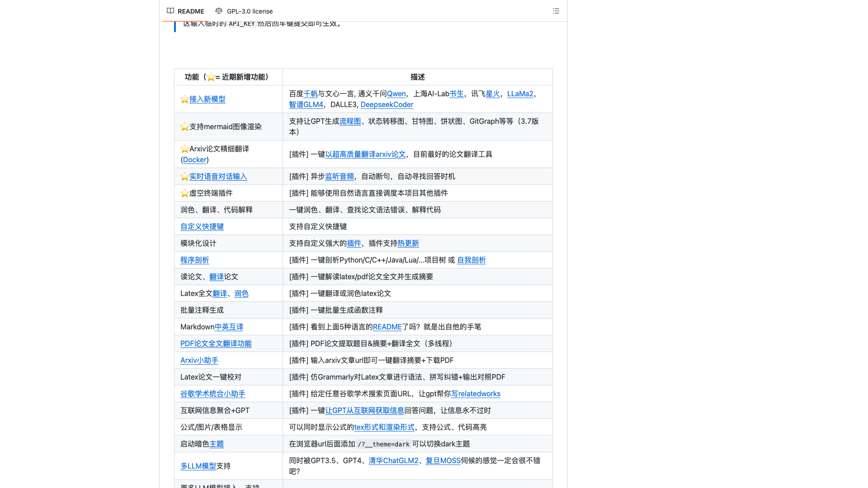Open the 程序剖析 link

195,260
